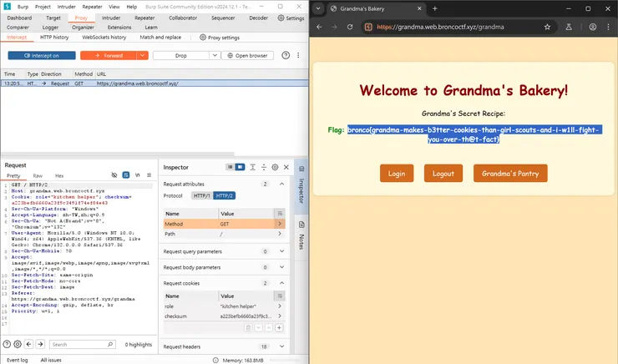The image size is (618, 364).
Task: Open the Notes side panel
Action: (x=301, y=241)
